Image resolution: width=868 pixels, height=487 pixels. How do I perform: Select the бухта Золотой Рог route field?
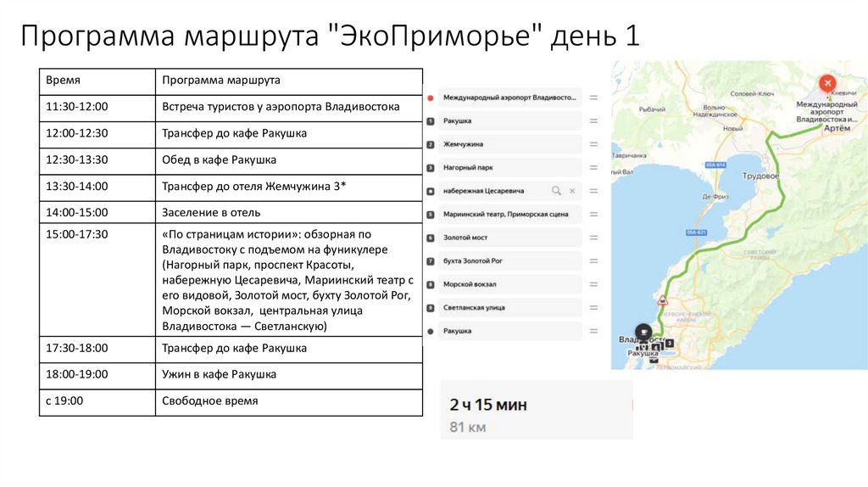tap(509, 261)
